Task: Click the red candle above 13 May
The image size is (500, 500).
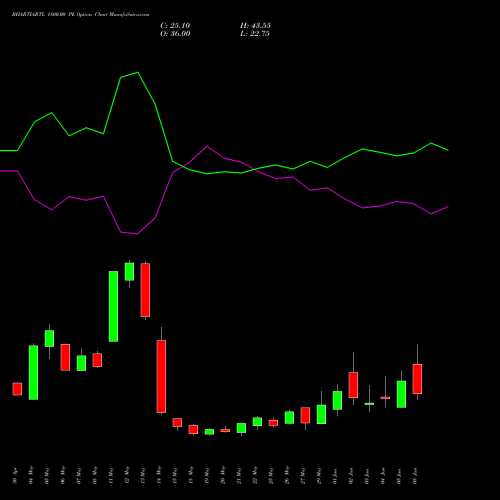Action: [x=145, y=290]
